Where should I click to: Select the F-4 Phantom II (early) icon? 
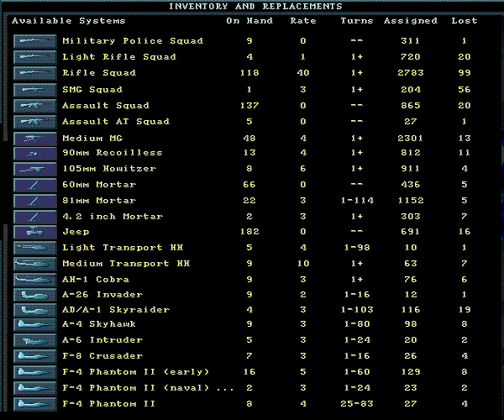click(x=35, y=372)
